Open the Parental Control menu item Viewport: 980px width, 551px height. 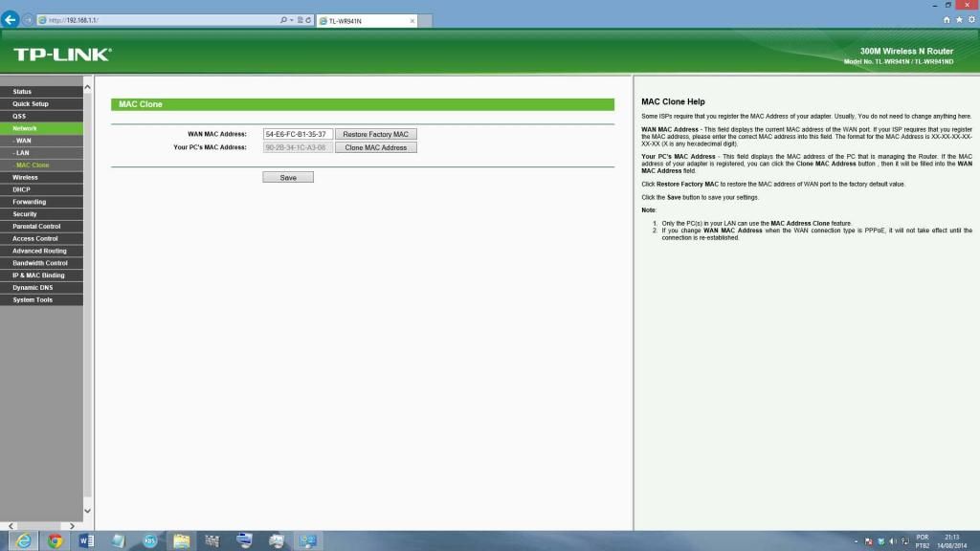[41, 226]
